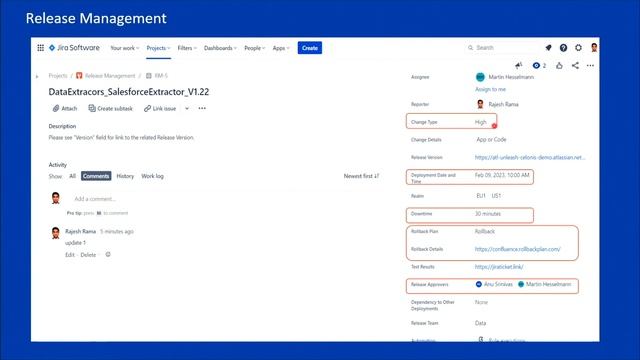Image resolution: width=640 pixels, height=360 pixels.
Task: Open issue actions three-dot menu at top right
Action: (590, 65)
